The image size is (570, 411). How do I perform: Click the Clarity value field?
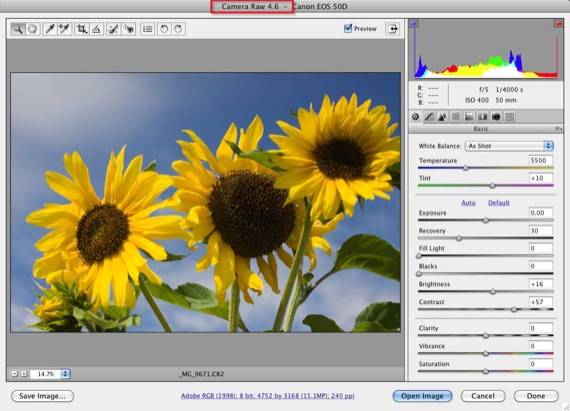tap(541, 328)
